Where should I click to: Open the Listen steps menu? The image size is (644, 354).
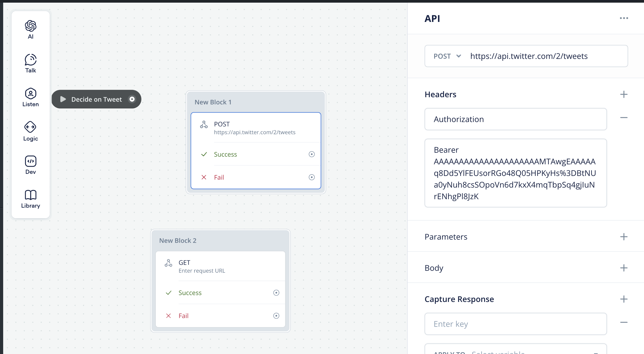pos(31,97)
